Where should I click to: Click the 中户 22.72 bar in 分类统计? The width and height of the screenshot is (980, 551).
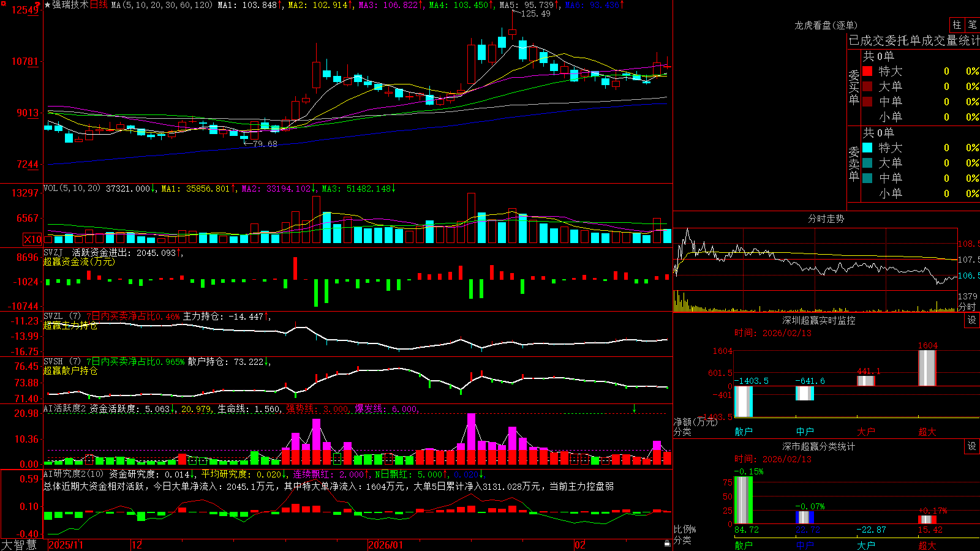pos(805,518)
